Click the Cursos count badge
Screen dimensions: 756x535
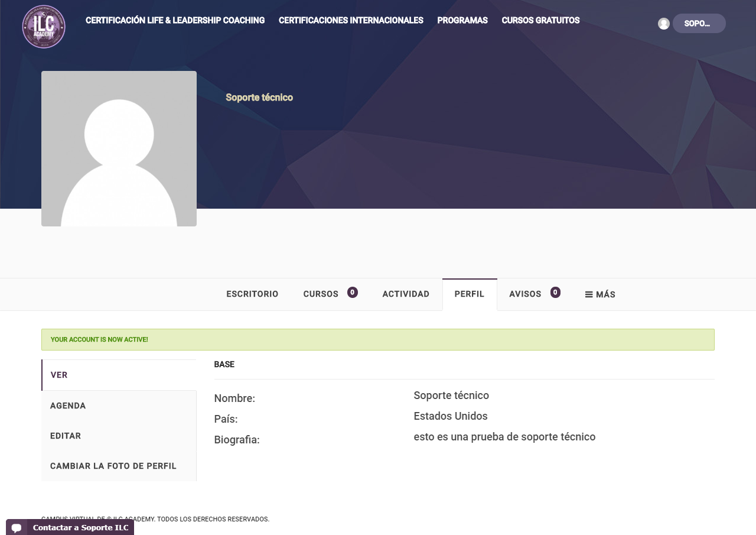pyautogui.click(x=353, y=292)
